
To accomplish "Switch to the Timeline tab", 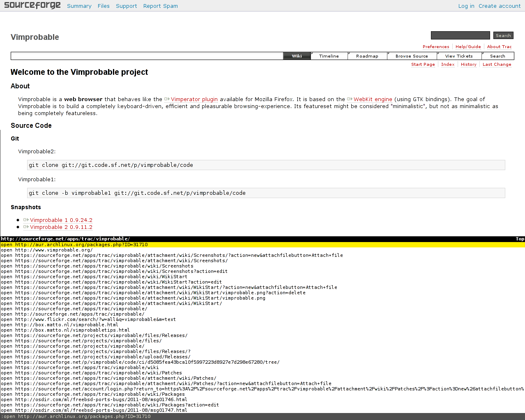I will click(x=329, y=56).
